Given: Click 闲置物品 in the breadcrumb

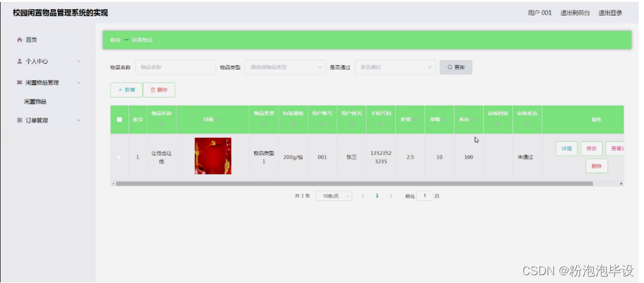Looking at the screenshot, I should pyautogui.click(x=143, y=40).
